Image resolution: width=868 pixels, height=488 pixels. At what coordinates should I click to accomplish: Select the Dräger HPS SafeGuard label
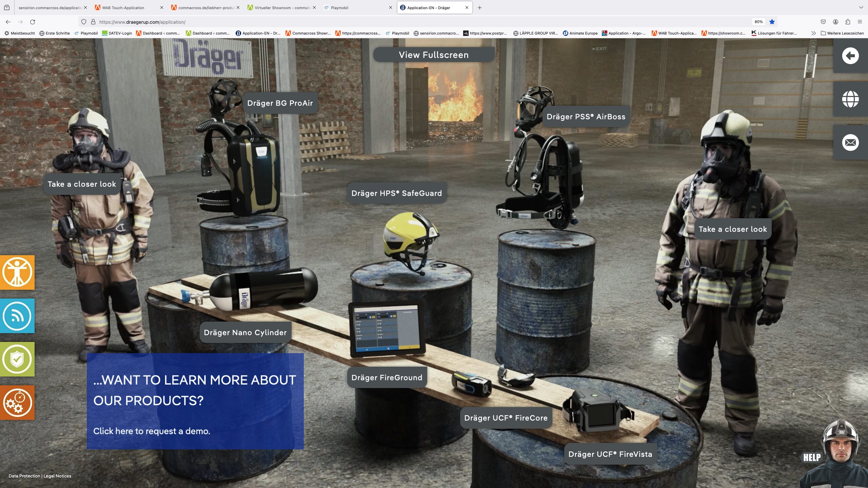click(397, 193)
